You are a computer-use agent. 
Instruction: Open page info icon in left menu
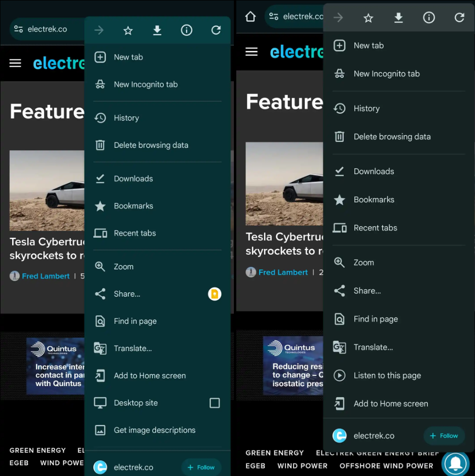186,30
